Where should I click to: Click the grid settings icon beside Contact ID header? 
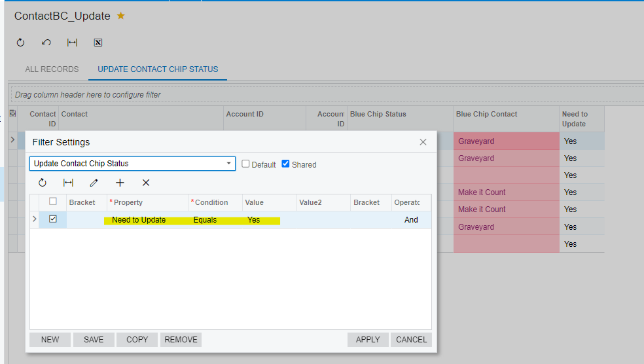pyautogui.click(x=12, y=114)
